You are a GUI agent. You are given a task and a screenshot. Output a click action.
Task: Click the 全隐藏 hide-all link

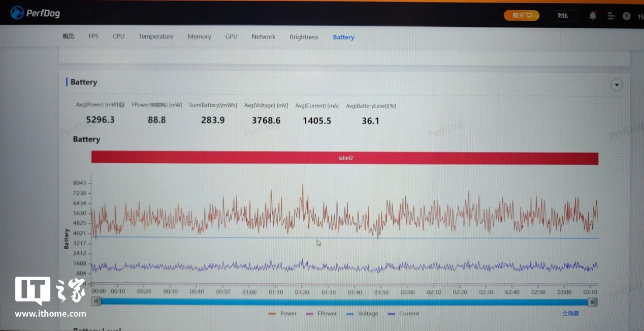tap(570, 314)
